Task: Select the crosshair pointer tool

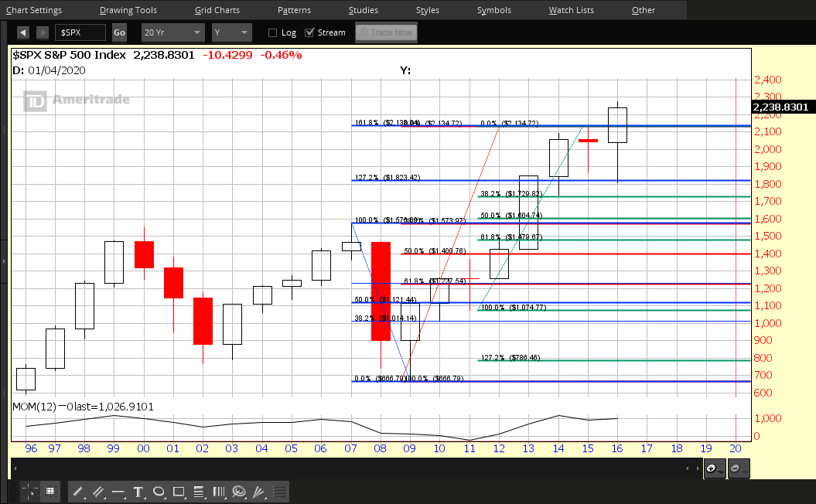Action: [29, 492]
